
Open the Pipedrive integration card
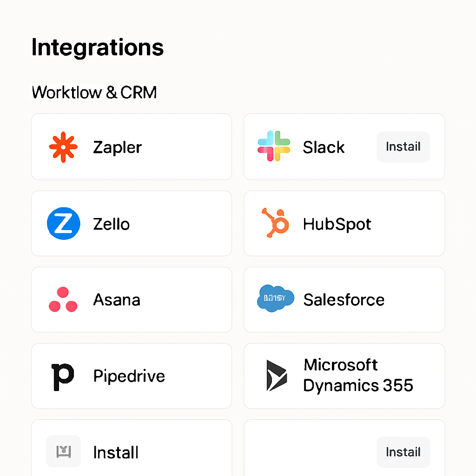tap(132, 376)
